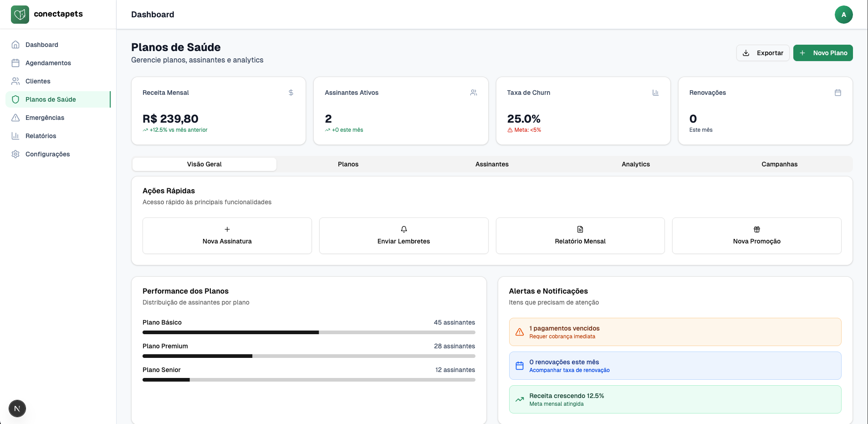Click the conectapets shield logo icon
868x424 pixels.
[20, 15]
